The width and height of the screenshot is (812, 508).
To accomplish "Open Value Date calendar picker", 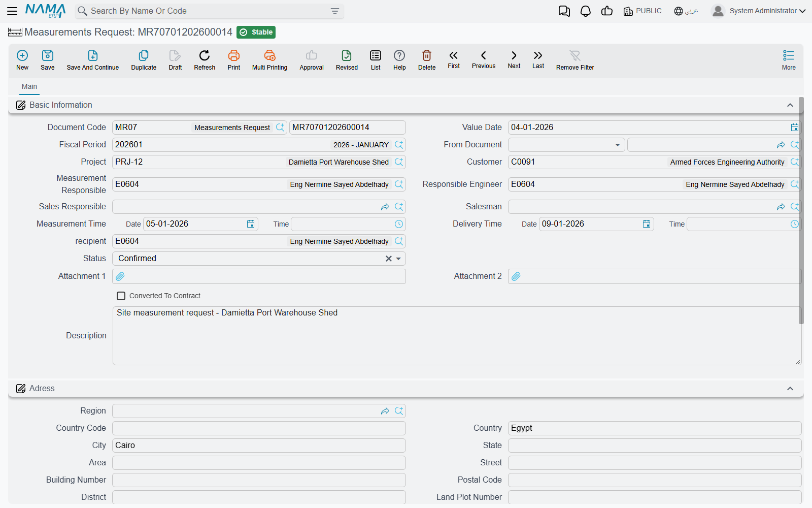I will coord(794,128).
